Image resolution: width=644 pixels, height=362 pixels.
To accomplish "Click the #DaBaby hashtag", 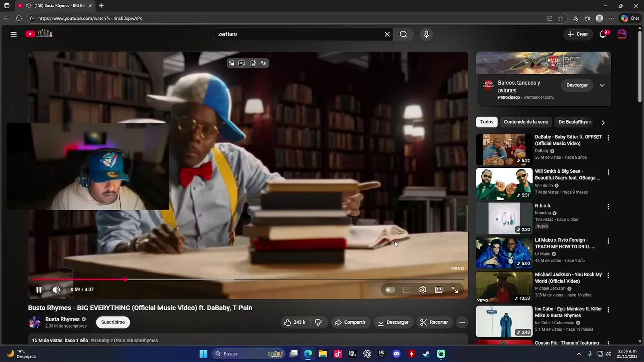I will click(x=100, y=340).
